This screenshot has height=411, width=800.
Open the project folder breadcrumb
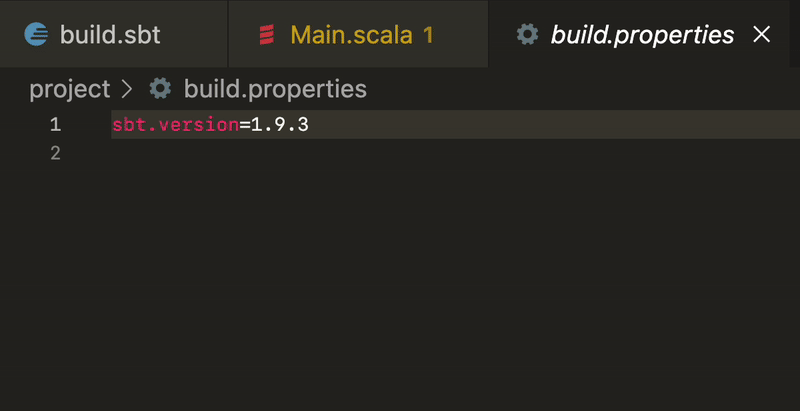click(69, 89)
